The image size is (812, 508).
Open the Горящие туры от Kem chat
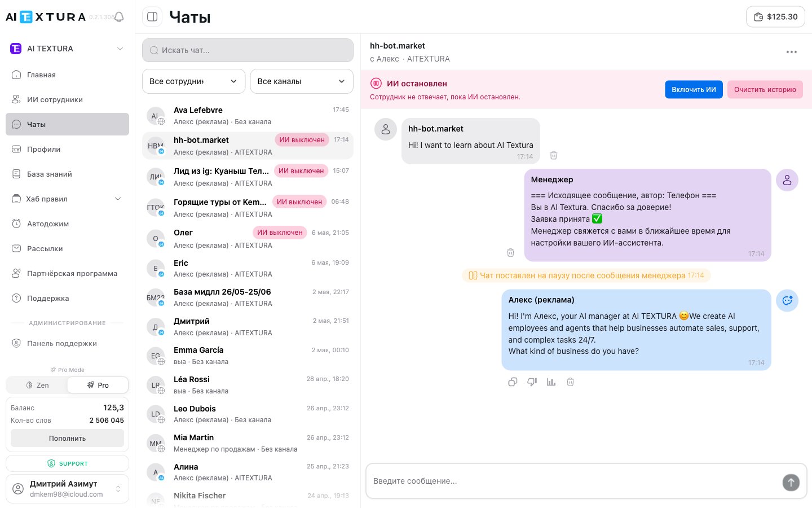(248, 208)
